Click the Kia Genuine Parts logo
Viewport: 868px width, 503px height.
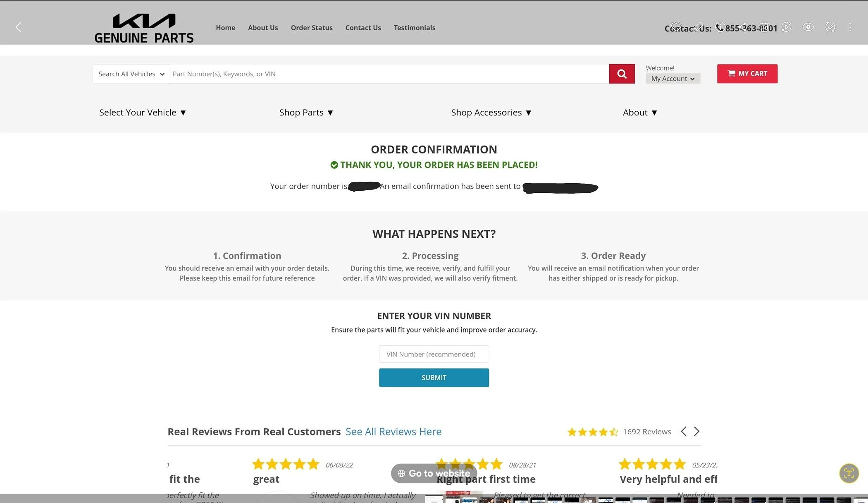pyautogui.click(x=144, y=28)
